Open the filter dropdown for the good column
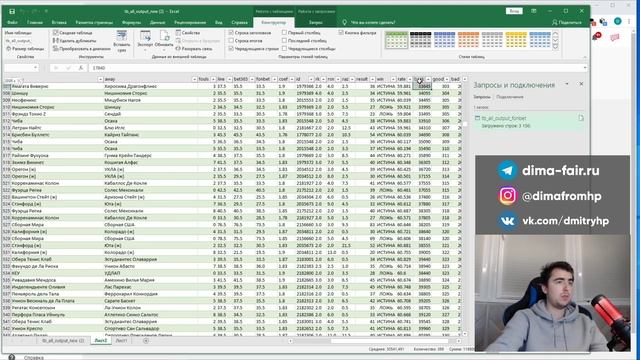 coord(447,79)
